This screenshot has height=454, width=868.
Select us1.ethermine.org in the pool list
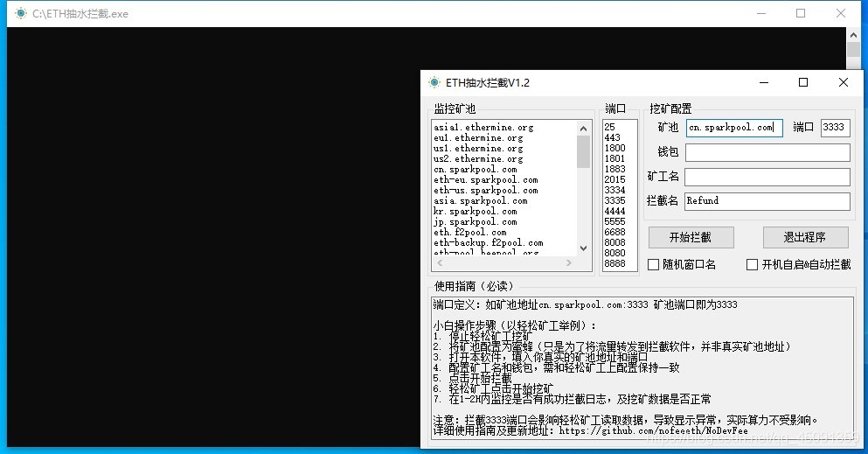[478, 149]
